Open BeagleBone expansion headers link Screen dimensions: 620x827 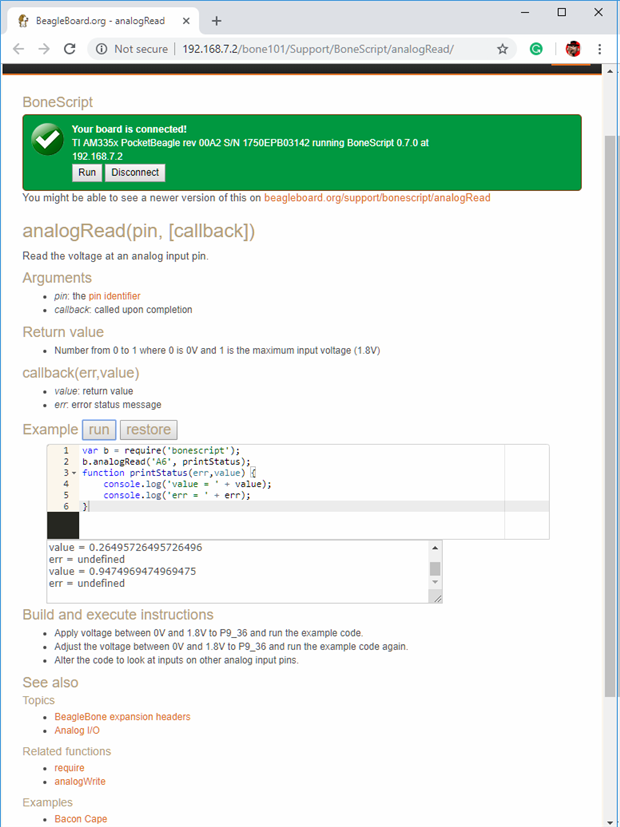[122, 717]
